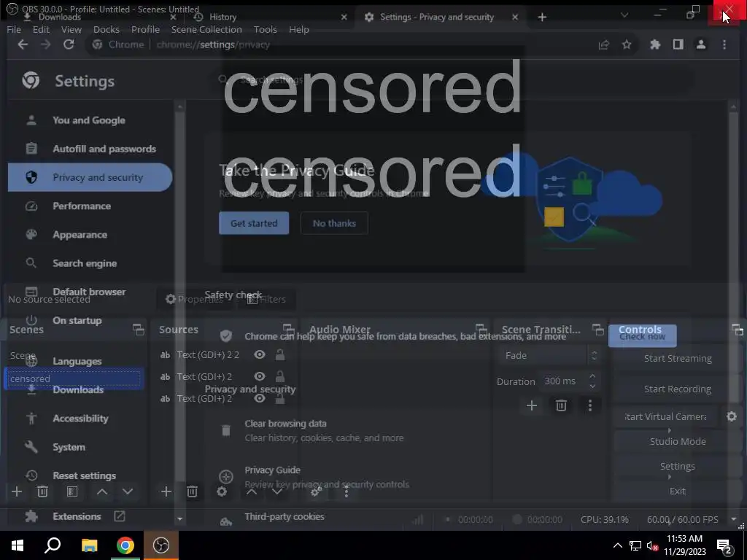Screen dimensions: 747x560
Task: Click the Start Virtual Camera button
Action: [665, 416]
